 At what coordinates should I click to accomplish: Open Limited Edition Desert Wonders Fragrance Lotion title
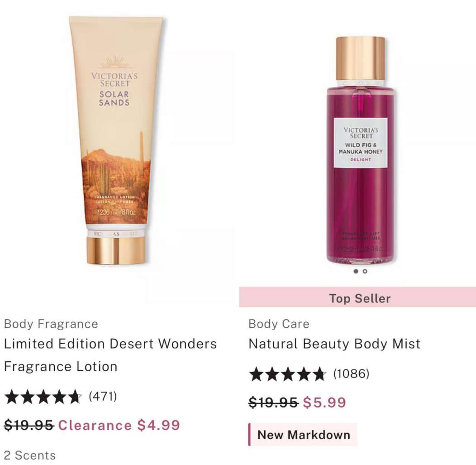tap(110, 355)
